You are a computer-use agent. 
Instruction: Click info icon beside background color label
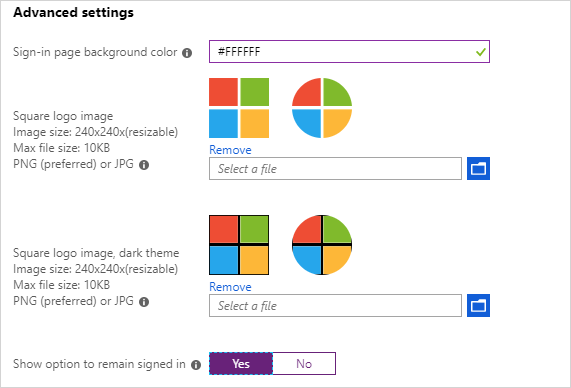click(187, 53)
